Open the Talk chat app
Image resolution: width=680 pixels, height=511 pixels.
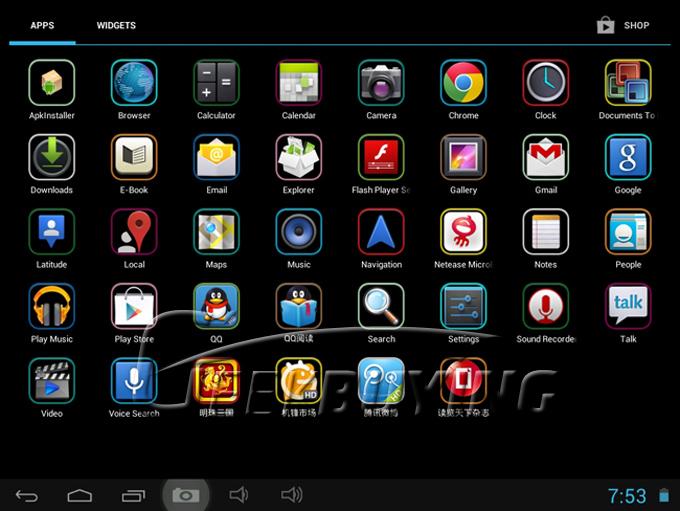click(628, 306)
